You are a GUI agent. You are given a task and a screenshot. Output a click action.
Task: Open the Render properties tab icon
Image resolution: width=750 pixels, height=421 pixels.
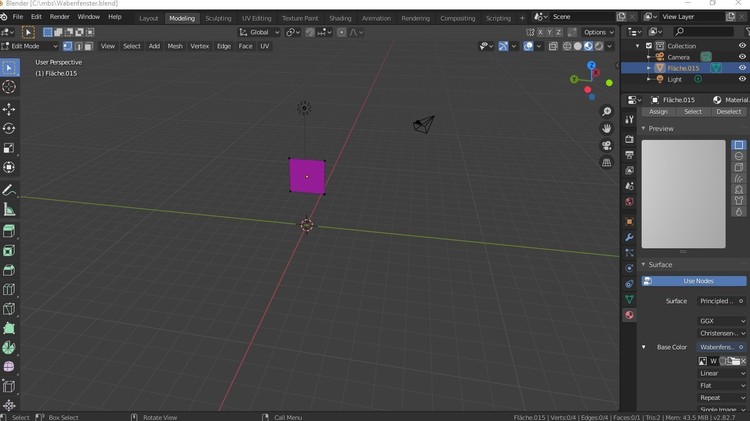[x=629, y=139]
